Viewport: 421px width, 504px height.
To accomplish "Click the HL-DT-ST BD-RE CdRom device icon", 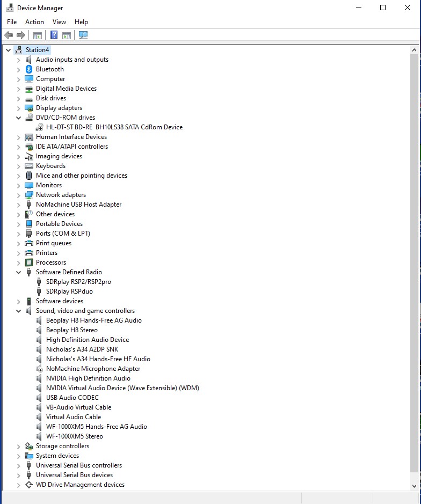I will point(39,127).
